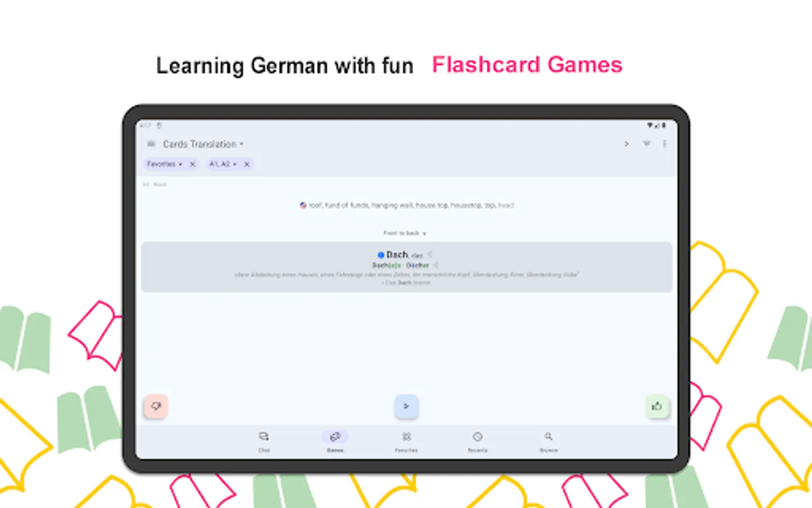This screenshot has height=508, width=812.
Task: Open the navigation drawer menu icon
Action: pos(151,144)
